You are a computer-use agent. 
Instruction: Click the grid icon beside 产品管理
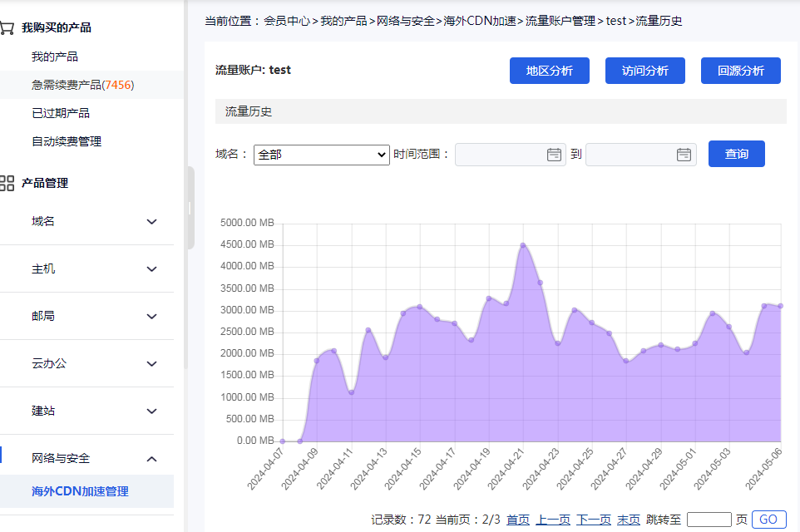coord(7,183)
